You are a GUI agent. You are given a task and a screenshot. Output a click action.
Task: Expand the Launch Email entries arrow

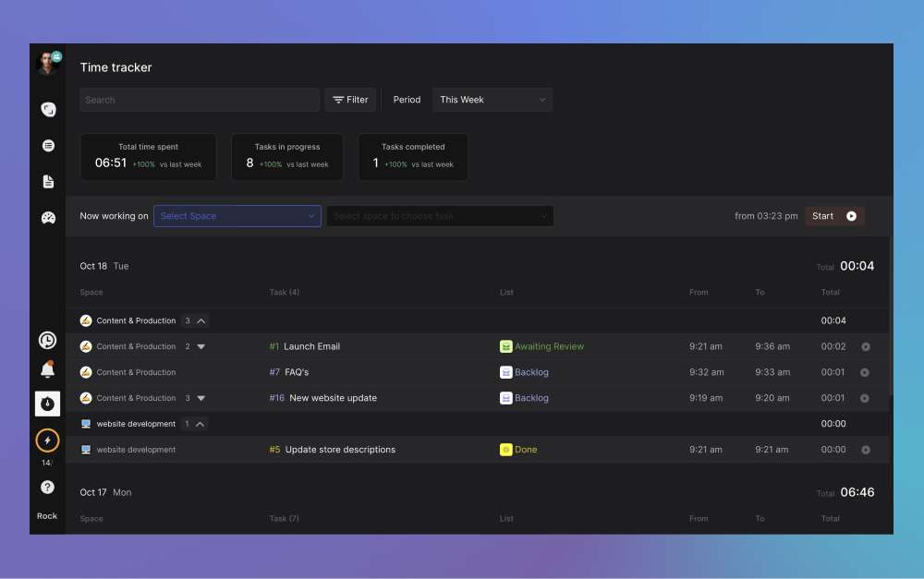[201, 347]
